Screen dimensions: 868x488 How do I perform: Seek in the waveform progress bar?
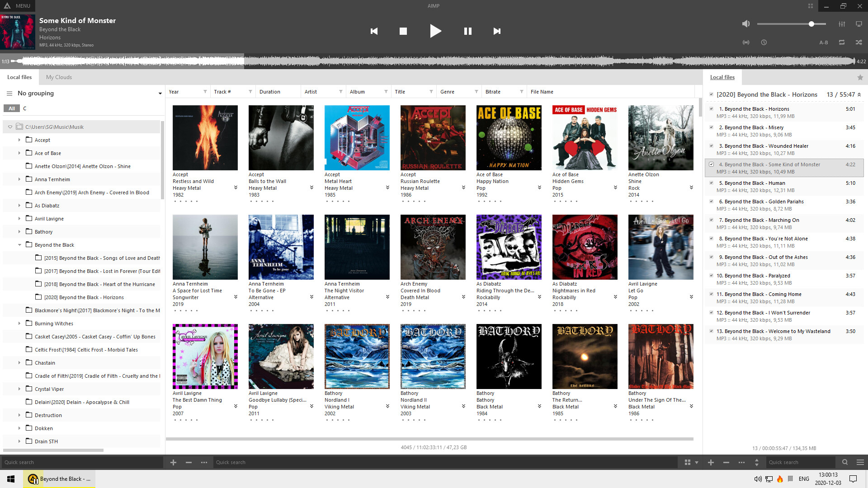(x=434, y=61)
